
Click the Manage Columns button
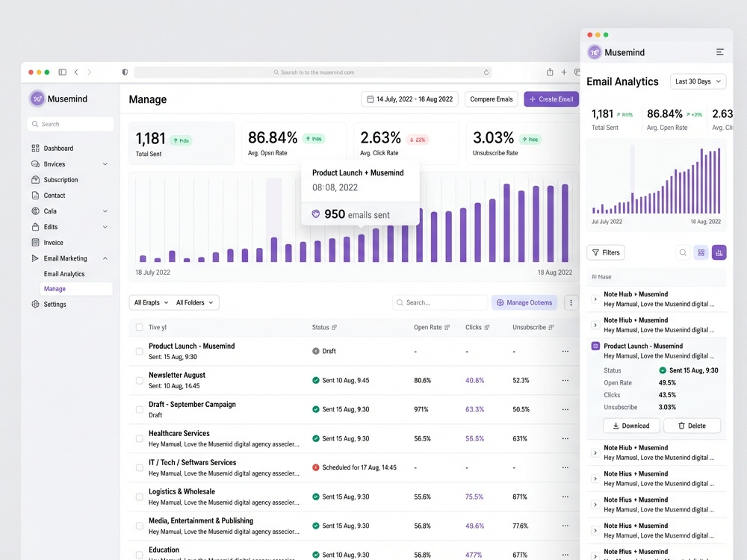524,302
